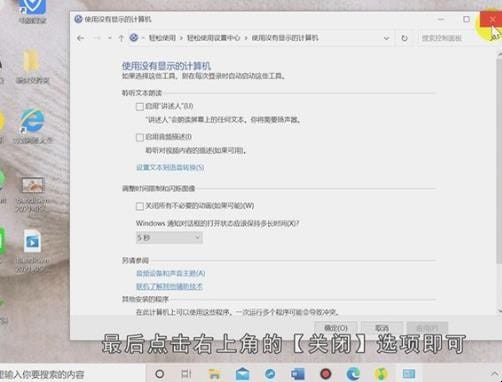Expand address bar history dropdown
Image resolution: width=502 pixels, height=382 pixels.
[x=386, y=38]
